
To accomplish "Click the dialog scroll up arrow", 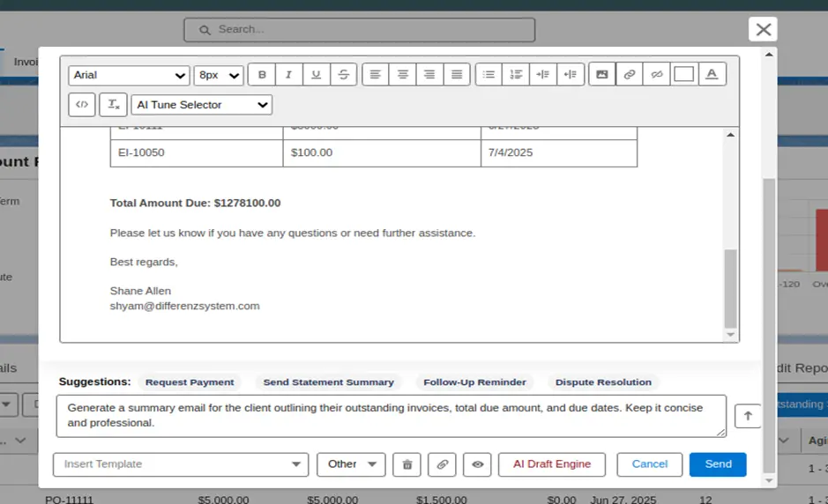I will tap(769, 55).
